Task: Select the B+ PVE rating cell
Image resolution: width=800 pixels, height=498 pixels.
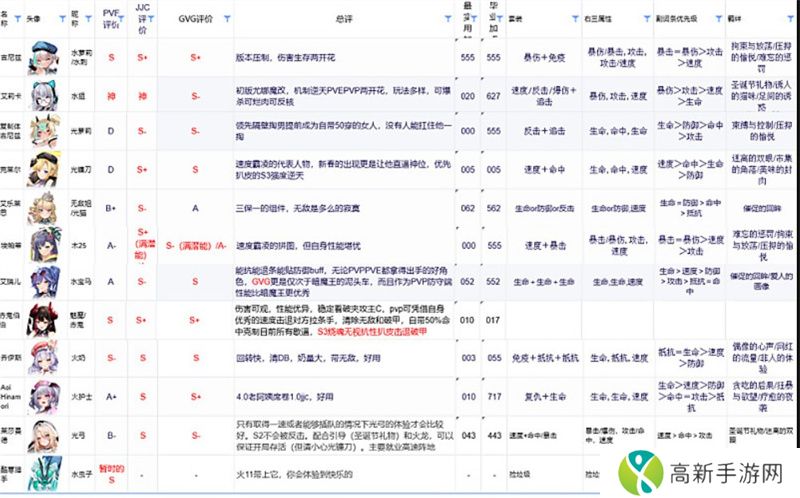Action: click(111, 208)
